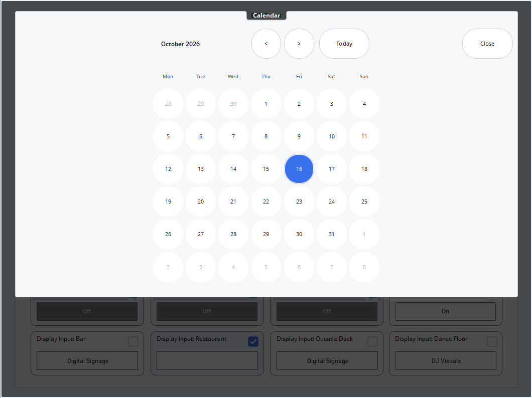Viewport: 532px width, 398px height.
Task: Choose date 20 in the calendar
Action: tap(201, 202)
